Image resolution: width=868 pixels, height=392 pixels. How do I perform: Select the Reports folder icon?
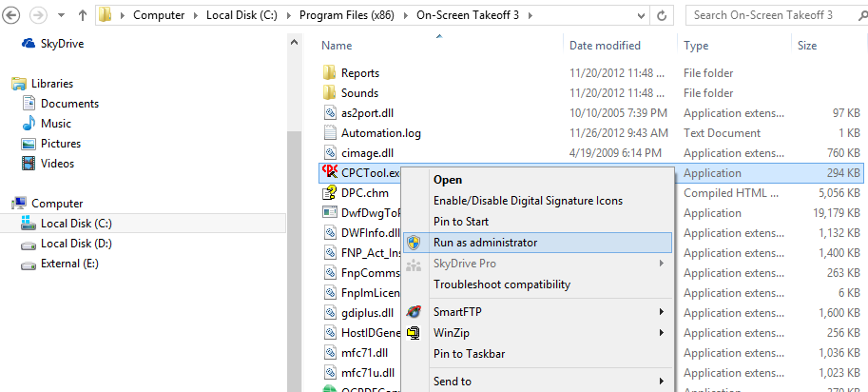pyautogui.click(x=329, y=72)
